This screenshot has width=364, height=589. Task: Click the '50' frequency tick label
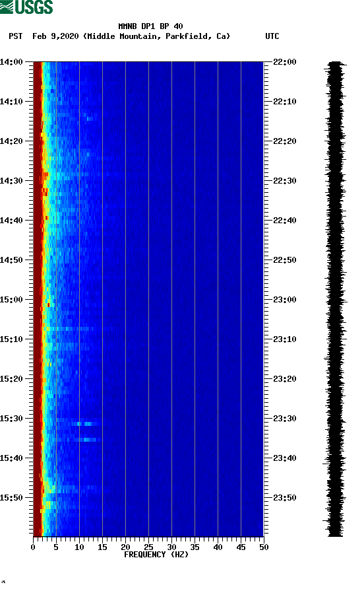pyautogui.click(x=264, y=547)
